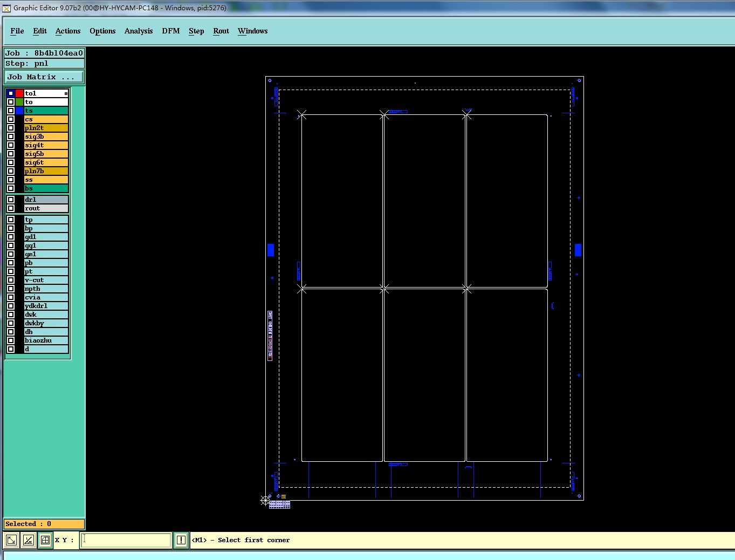Select the pt layer name
The width and height of the screenshot is (735, 560).
click(46, 271)
